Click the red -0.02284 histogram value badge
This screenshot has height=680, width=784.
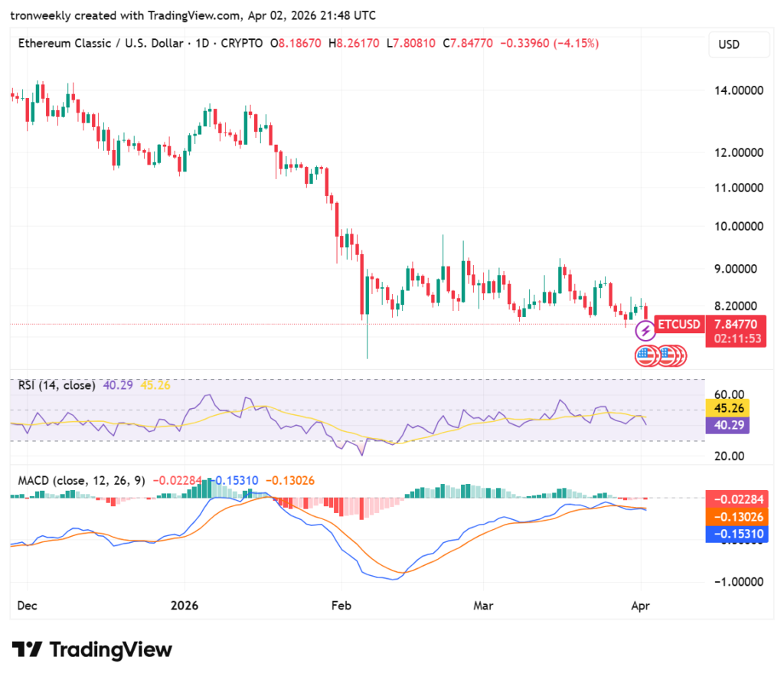coord(736,499)
